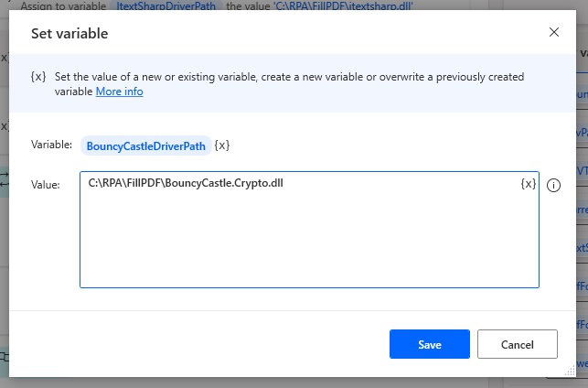Select ItextSharpDriverPath in the background action

point(166,5)
